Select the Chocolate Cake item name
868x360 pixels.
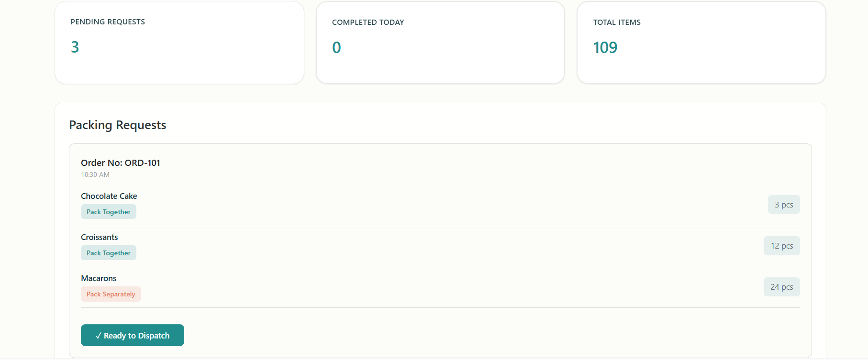(109, 196)
